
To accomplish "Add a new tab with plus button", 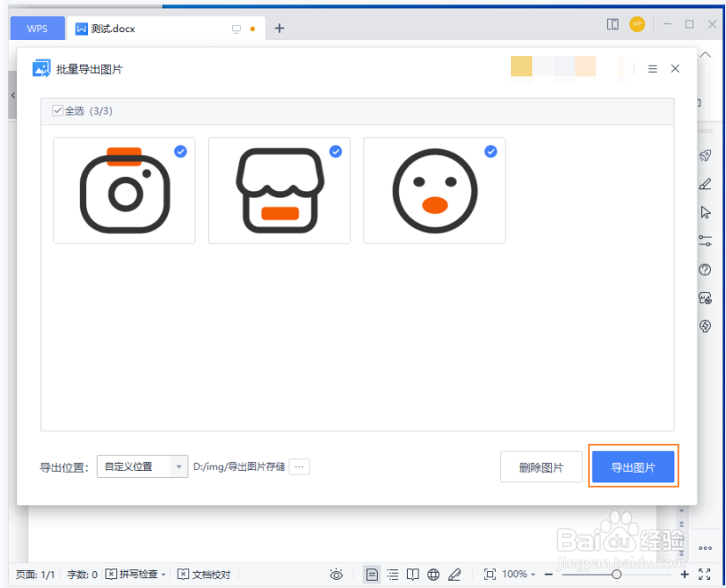I will click(279, 28).
